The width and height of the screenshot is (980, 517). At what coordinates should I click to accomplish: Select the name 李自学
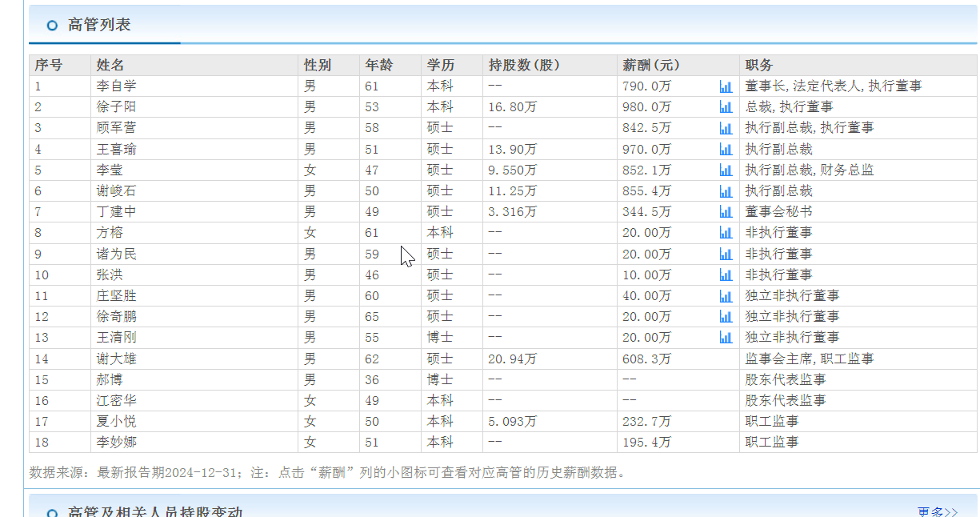[x=117, y=86]
